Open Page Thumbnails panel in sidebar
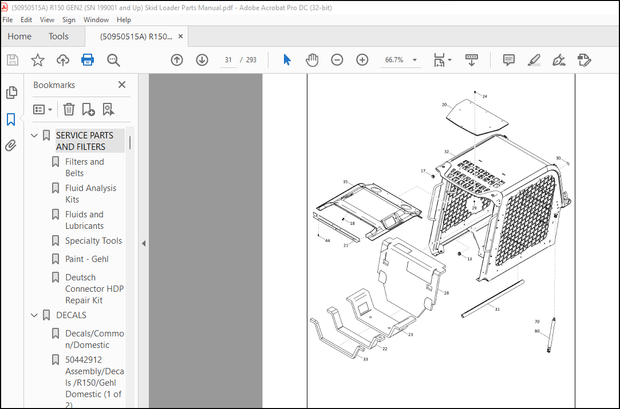This screenshot has height=409, width=620. [x=11, y=93]
